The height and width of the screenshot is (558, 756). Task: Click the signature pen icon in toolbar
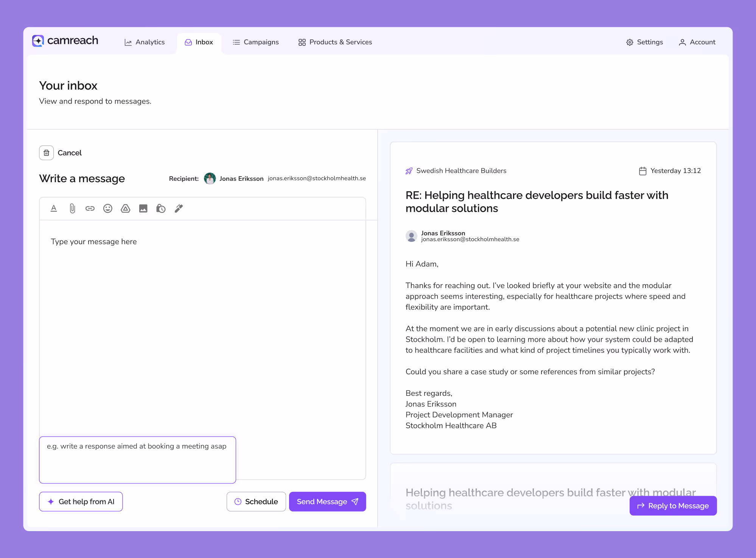tap(179, 208)
